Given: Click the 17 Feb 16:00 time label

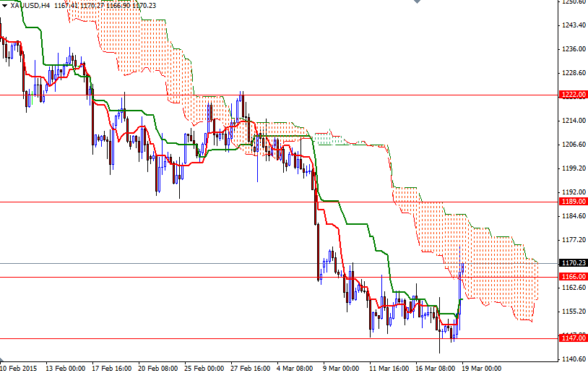Looking at the screenshot, I should point(111,369).
